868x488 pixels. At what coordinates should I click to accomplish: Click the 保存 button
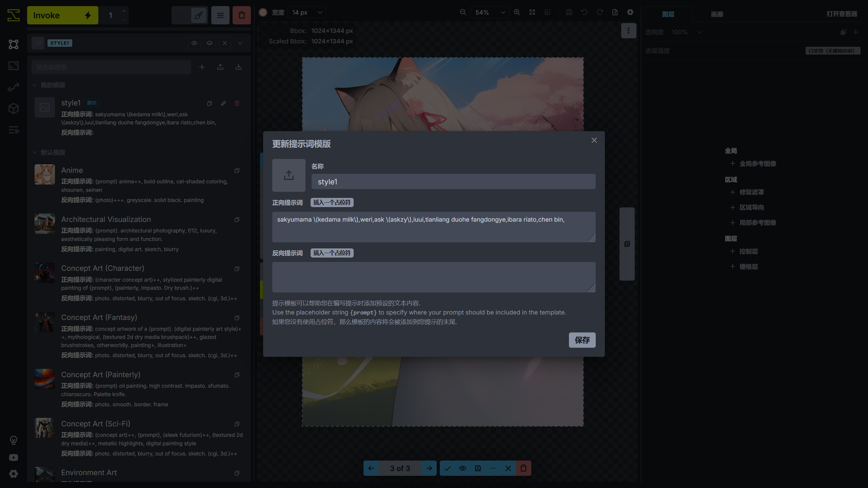582,340
